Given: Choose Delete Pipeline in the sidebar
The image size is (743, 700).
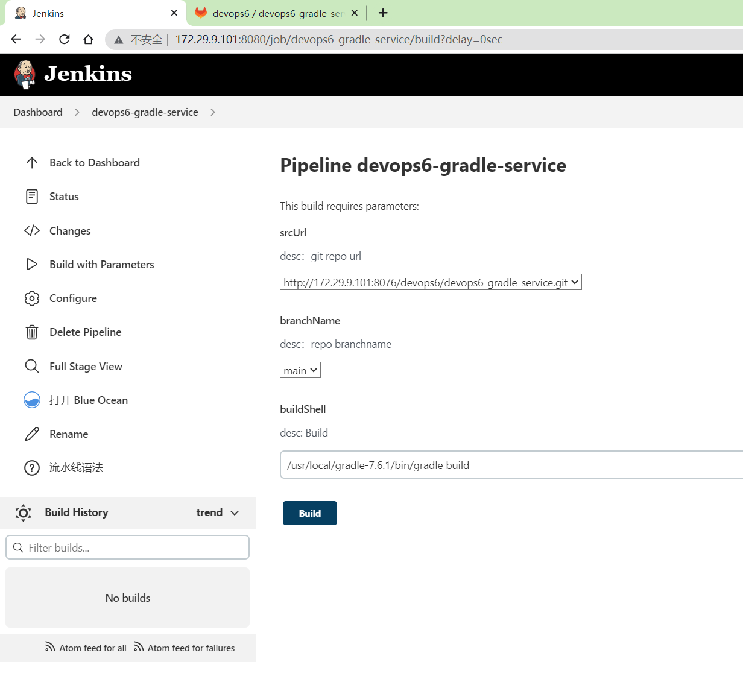Looking at the screenshot, I should click(86, 332).
